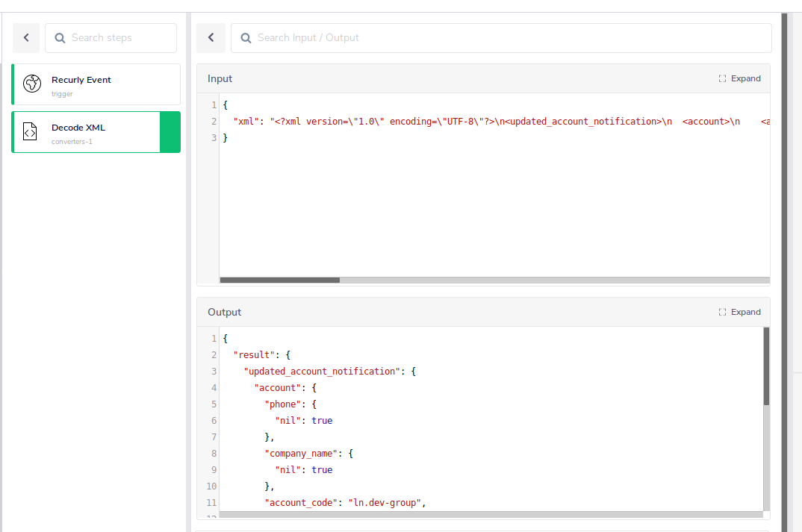The height and width of the screenshot is (532, 802).
Task: Select the Decode XML converter step
Action: (x=90, y=132)
